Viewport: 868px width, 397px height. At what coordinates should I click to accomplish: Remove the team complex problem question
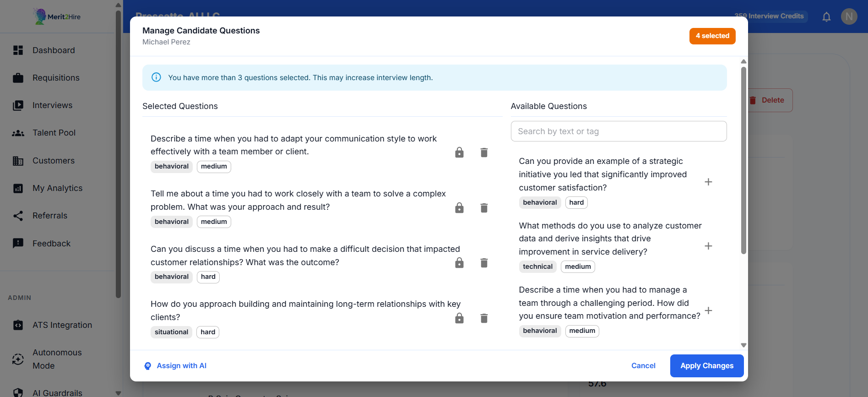tap(484, 208)
